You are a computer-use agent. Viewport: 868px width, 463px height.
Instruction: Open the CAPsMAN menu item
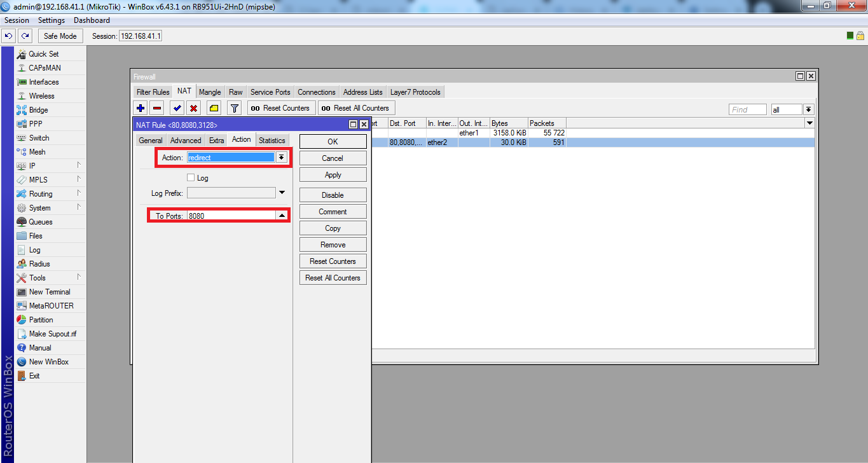45,68
